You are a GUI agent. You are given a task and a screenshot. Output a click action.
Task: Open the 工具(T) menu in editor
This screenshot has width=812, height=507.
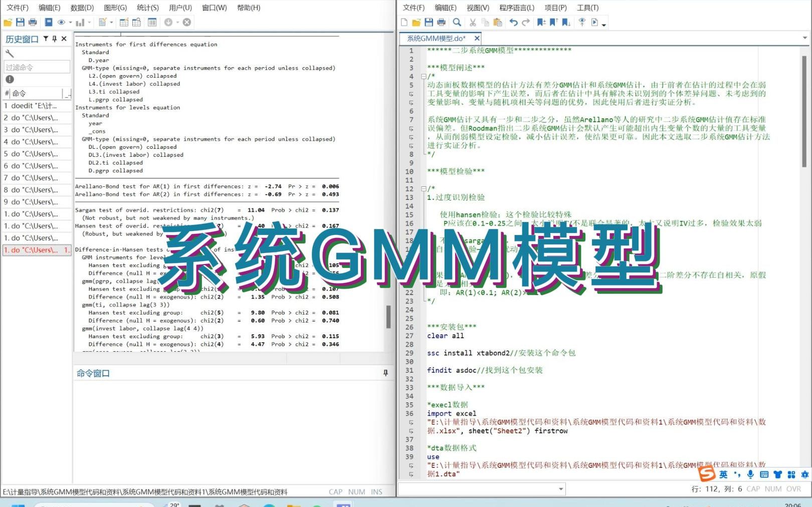click(x=587, y=8)
